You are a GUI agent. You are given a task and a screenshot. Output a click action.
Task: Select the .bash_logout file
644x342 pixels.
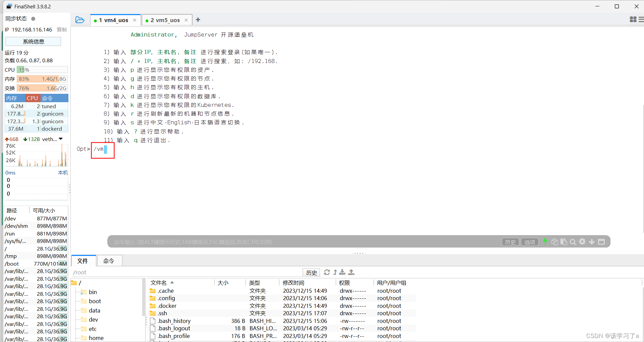pyautogui.click(x=282, y=328)
